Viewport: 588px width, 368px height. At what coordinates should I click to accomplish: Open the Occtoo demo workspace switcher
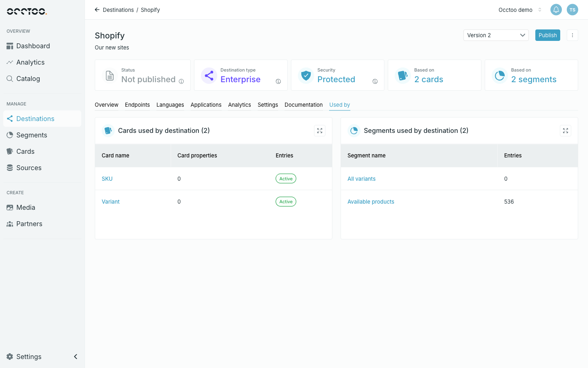click(520, 10)
